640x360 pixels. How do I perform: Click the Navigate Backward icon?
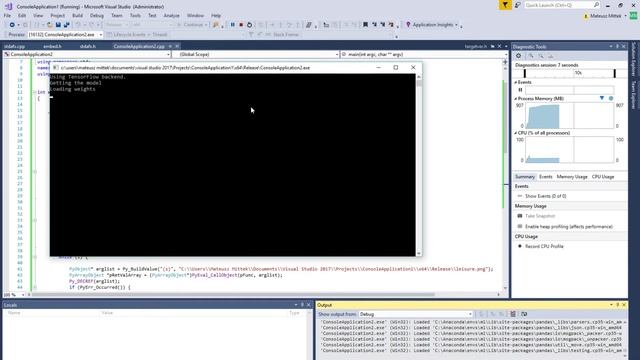coord(12,25)
